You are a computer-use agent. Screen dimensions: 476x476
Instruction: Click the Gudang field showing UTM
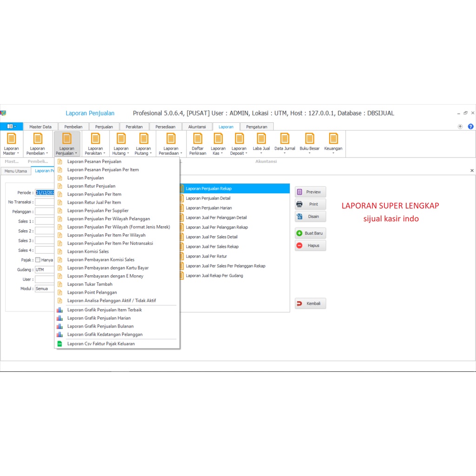(x=45, y=270)
